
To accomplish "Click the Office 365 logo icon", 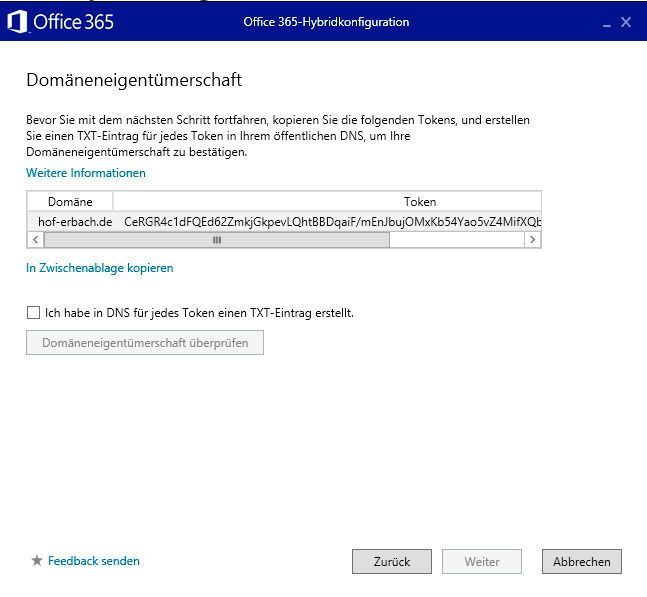I will tap(17, 21).
